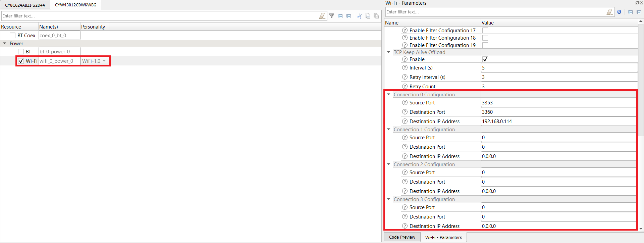Show help for Connection 3 Destination IP Address
Image resolution: width=644 pixels, height=243 pixels.
point(405,226)
